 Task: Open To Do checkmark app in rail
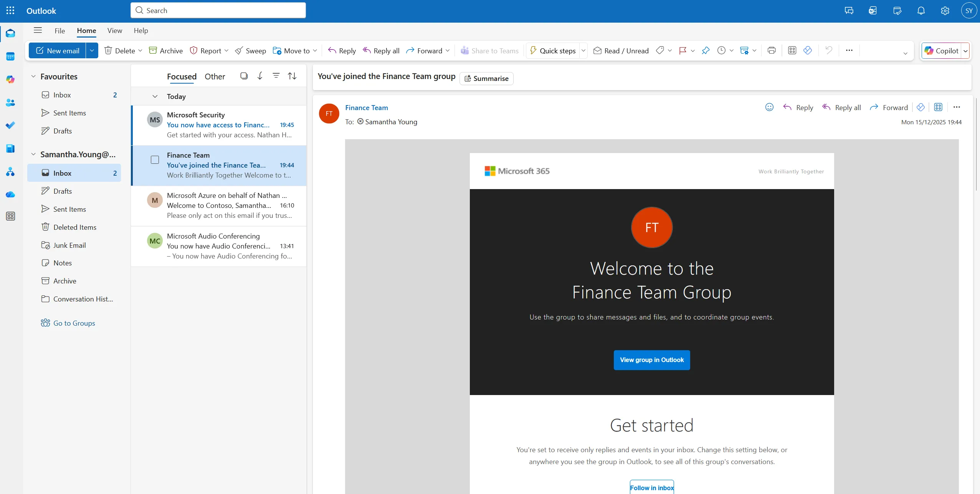(x=10, y=125)
